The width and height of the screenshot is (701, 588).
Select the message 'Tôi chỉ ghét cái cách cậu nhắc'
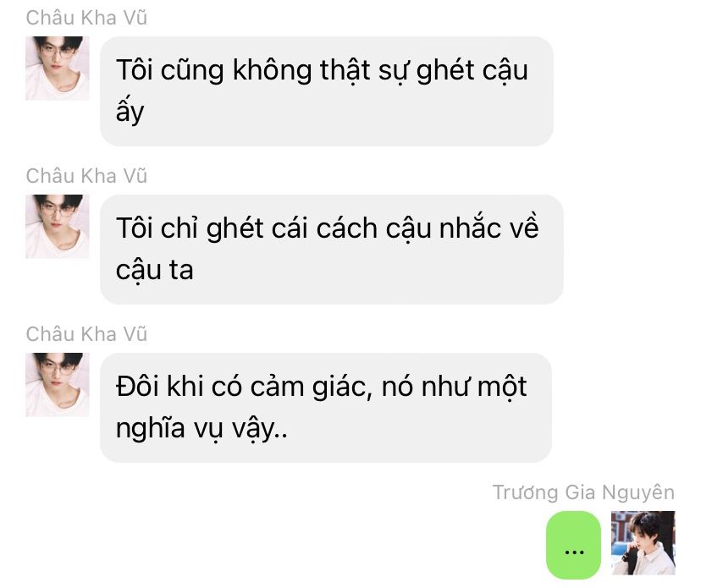click(x=332, y=250)
